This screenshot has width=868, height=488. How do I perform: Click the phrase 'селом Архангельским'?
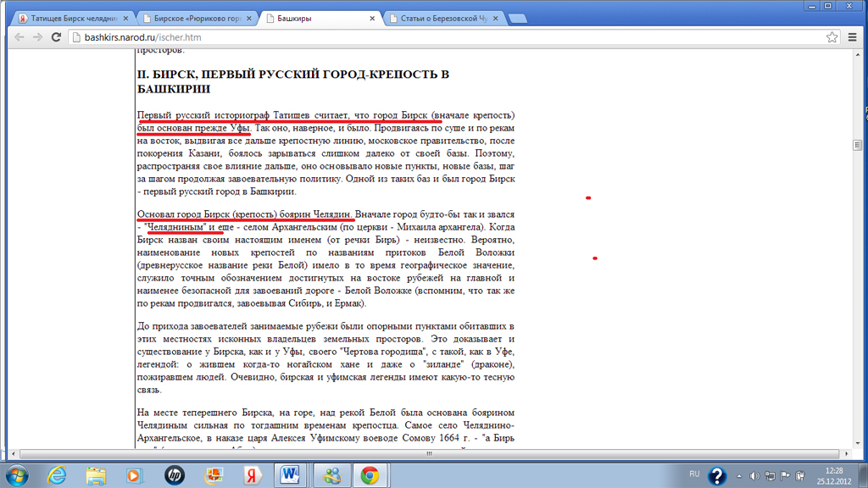(290, 227)
